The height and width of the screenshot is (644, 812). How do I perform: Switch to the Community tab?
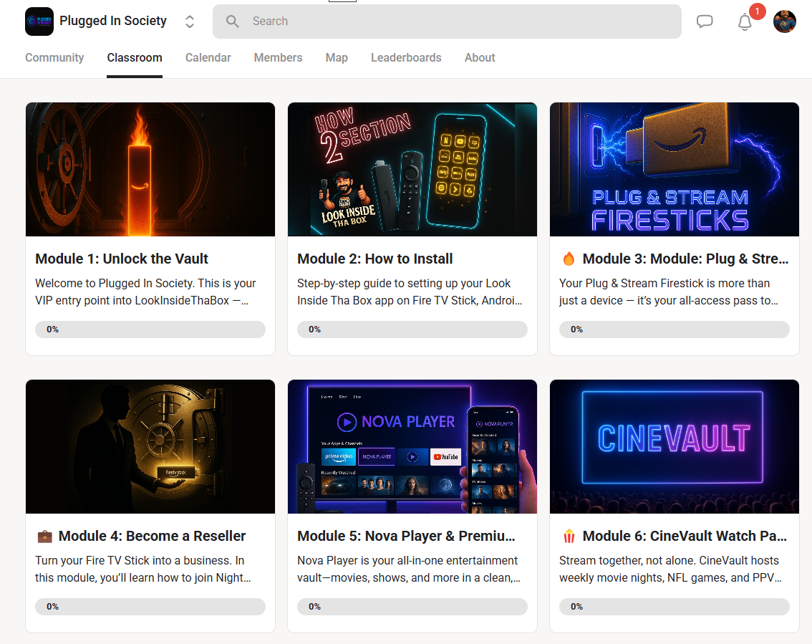(x=54, y=58)
